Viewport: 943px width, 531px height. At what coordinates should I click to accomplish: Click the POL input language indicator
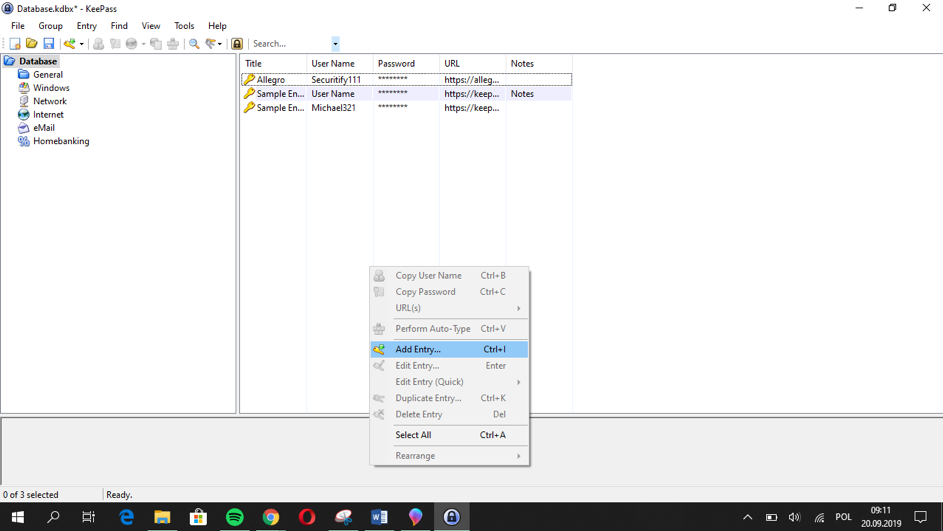[843, 517]
